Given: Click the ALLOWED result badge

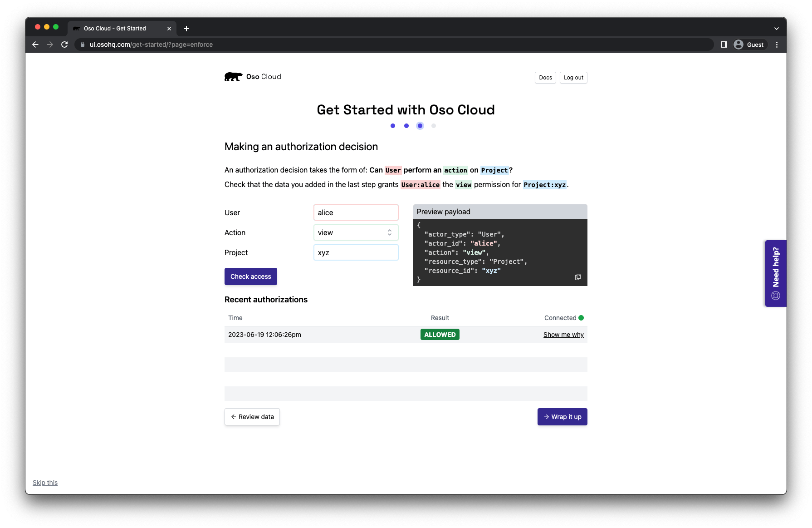Looking at the screenshot, I should [440, 335].
